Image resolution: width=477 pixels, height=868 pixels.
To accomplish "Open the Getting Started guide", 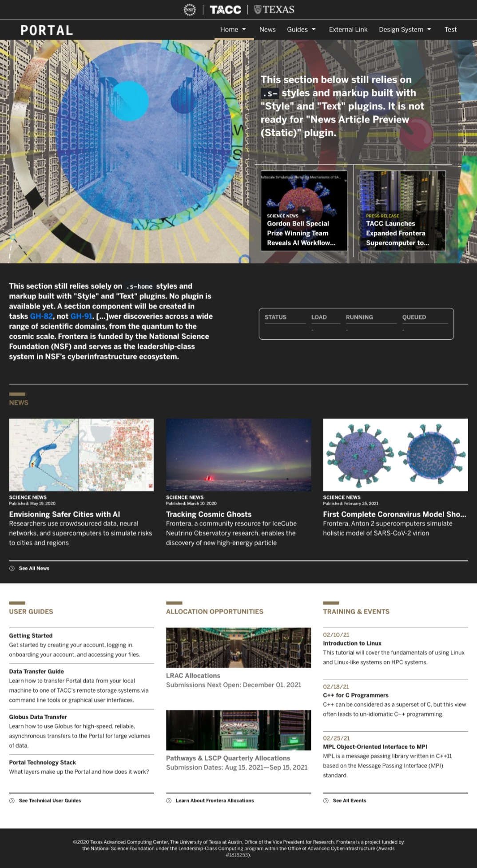I will click(x=31, y=635).
